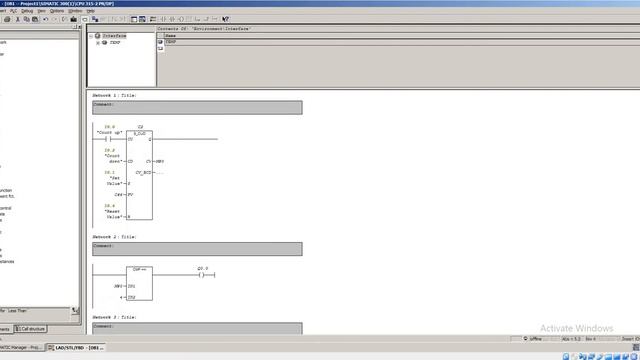
Task: Click the Abs < 5.2 status bar entry
Action: (x=571, y=339)
